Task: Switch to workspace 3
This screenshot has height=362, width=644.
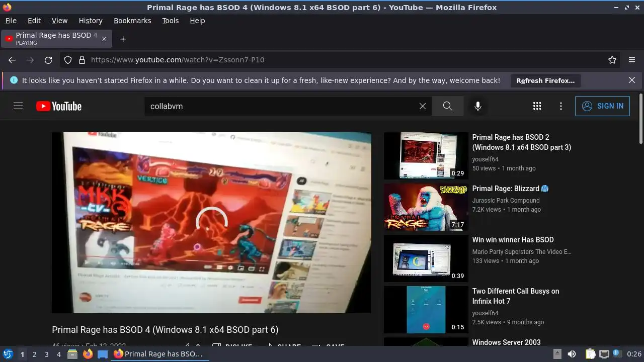Action: tap(46, 354)
